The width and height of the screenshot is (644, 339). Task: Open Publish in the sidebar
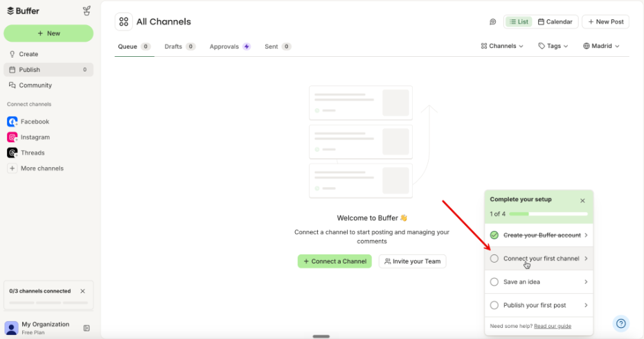[48, 69]
